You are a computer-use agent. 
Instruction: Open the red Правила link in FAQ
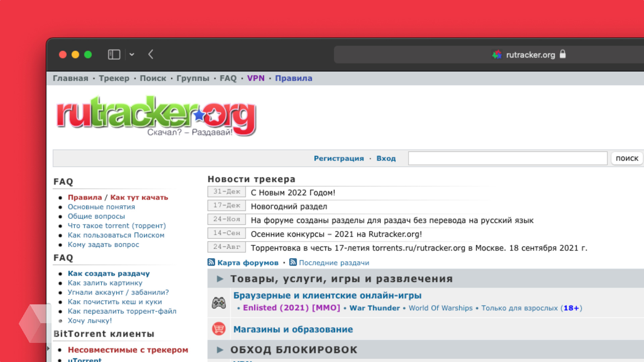85,197
